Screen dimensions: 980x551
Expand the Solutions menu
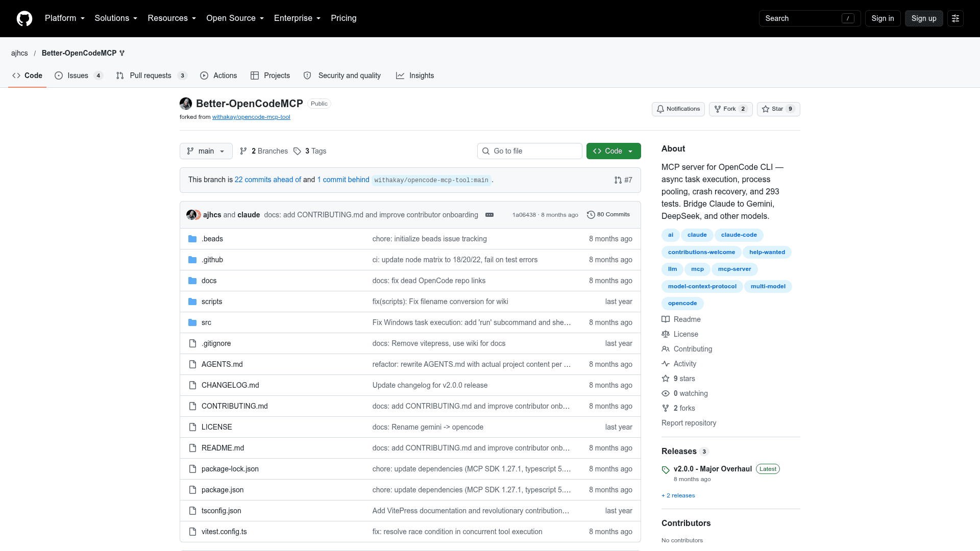116,18
